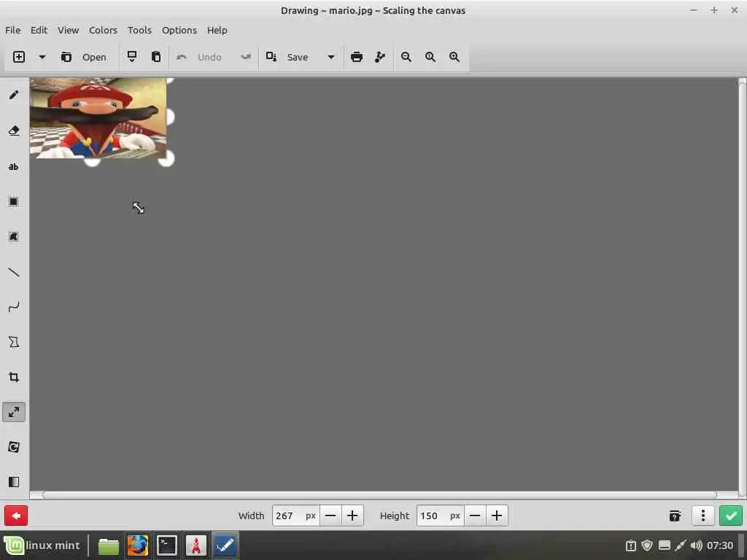Select the Pencil tool

pos(14,95)
